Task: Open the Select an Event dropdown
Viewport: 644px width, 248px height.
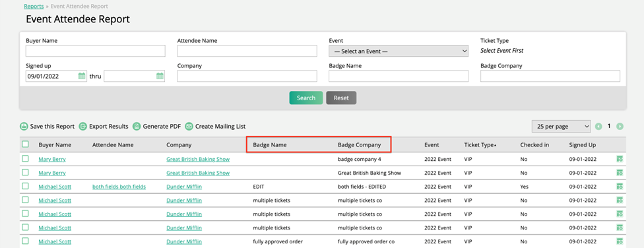Action: pyautogui.click(x=399, y=51)
